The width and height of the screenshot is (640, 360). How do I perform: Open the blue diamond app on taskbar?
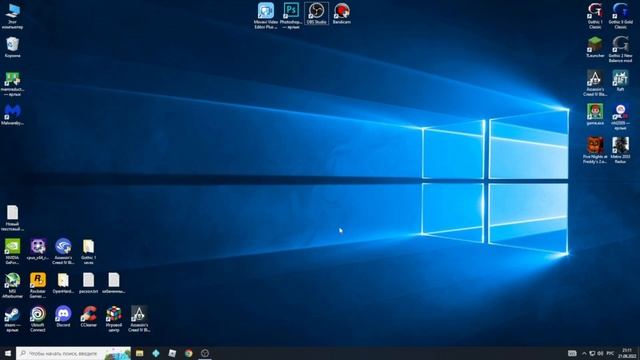[156, 353]
